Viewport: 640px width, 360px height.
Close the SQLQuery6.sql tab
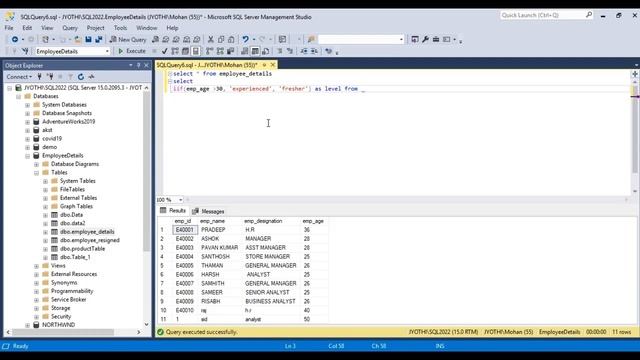[x=273, y=65]
